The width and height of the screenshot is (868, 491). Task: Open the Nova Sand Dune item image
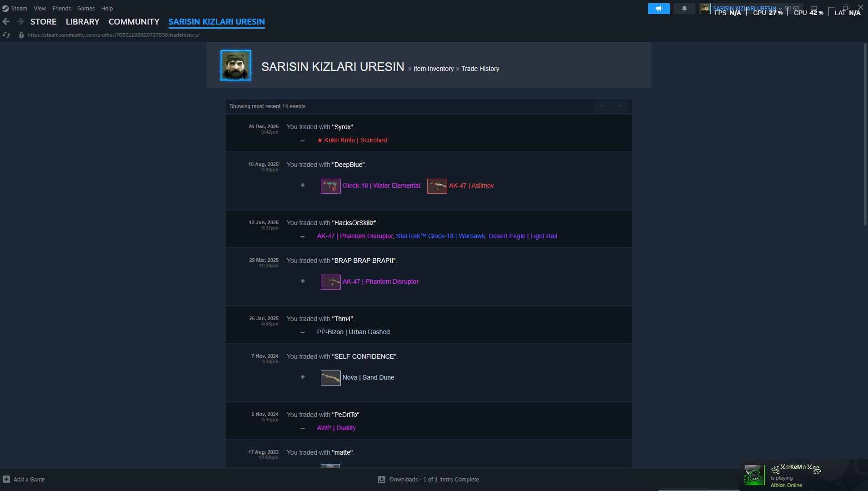pos(330,378)
